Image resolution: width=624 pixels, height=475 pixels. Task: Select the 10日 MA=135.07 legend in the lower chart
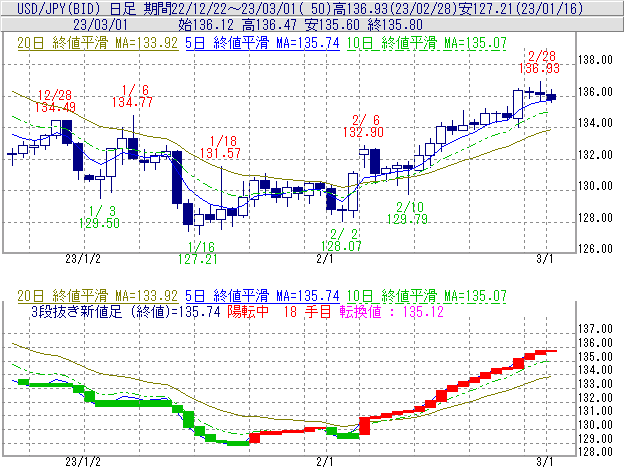click(427, 296)
